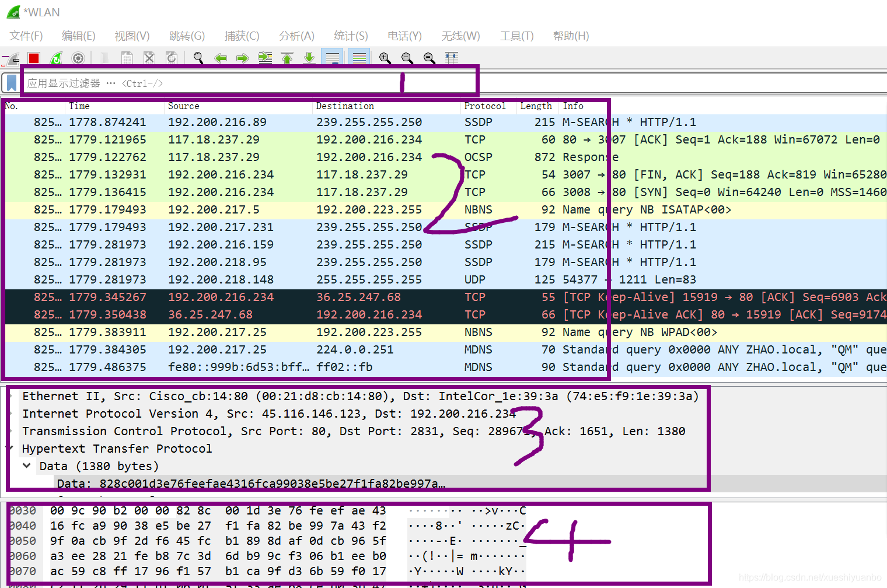Reload the capture file icon
887x588 pixels.
pyautogui.click(x=172, y=58)
